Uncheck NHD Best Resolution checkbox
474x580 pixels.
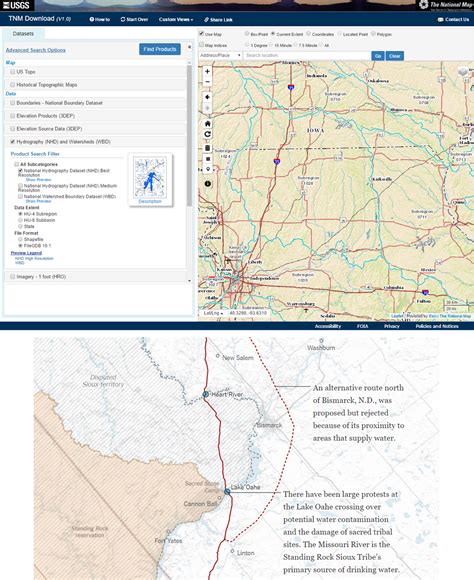tap(20, 171)
